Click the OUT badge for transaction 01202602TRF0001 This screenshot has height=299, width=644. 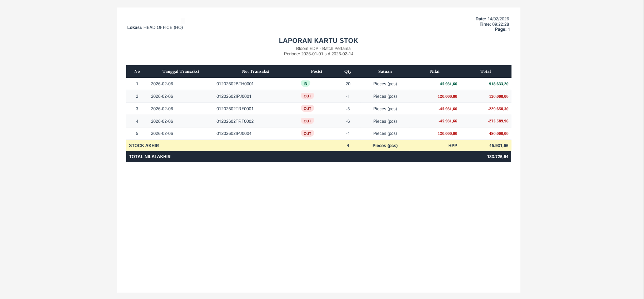[x=307, y=109]
